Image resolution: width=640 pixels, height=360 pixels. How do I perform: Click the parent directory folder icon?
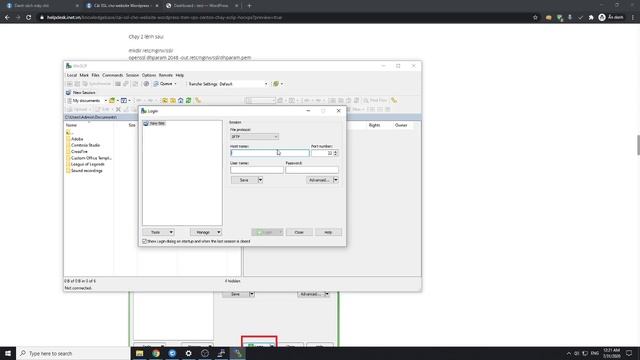click(x=164, y=100)
